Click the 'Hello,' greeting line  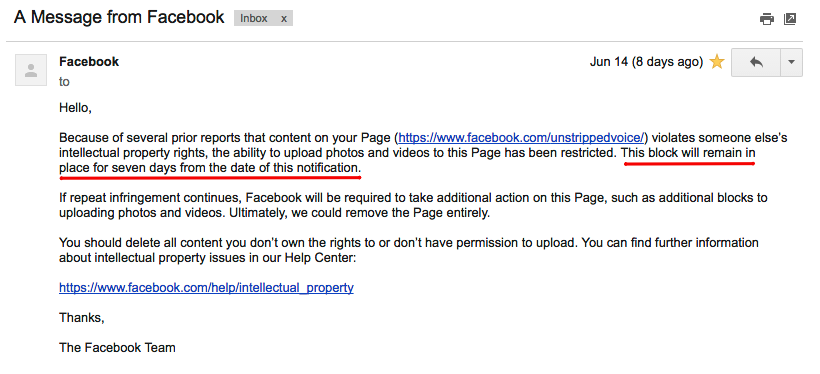pos(75,108)
